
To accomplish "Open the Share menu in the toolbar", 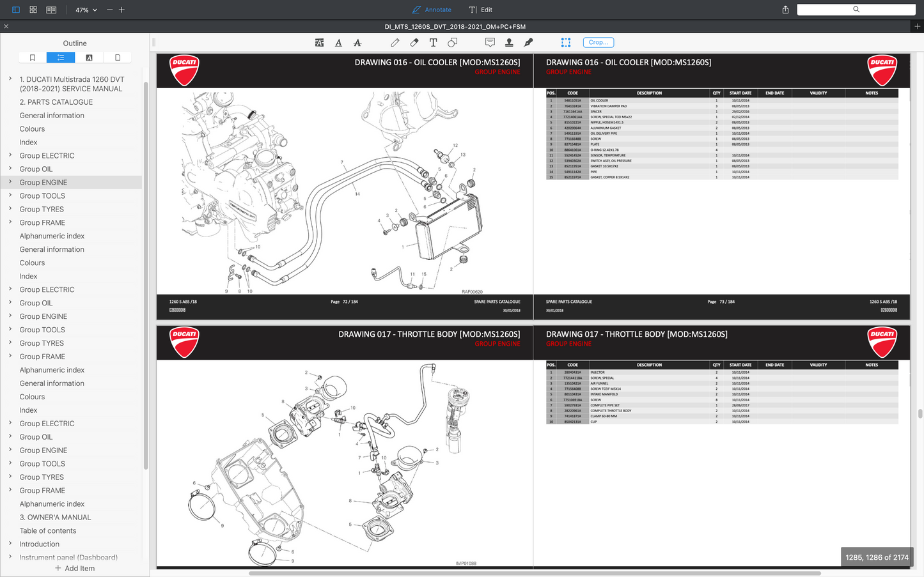I will (785, 10).
